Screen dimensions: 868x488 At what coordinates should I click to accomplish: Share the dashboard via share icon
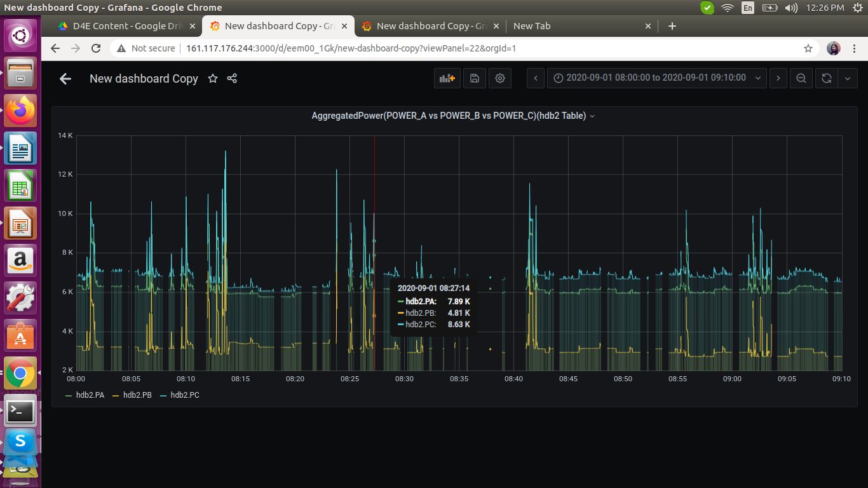coord(232,78)
